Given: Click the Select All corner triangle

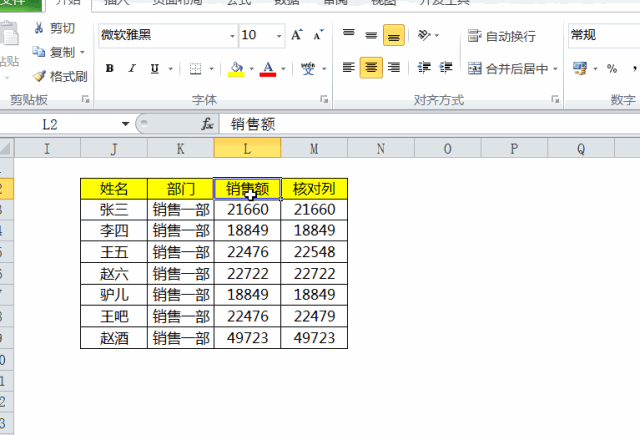Looking at the screenshot, I should tap(6, 148).
